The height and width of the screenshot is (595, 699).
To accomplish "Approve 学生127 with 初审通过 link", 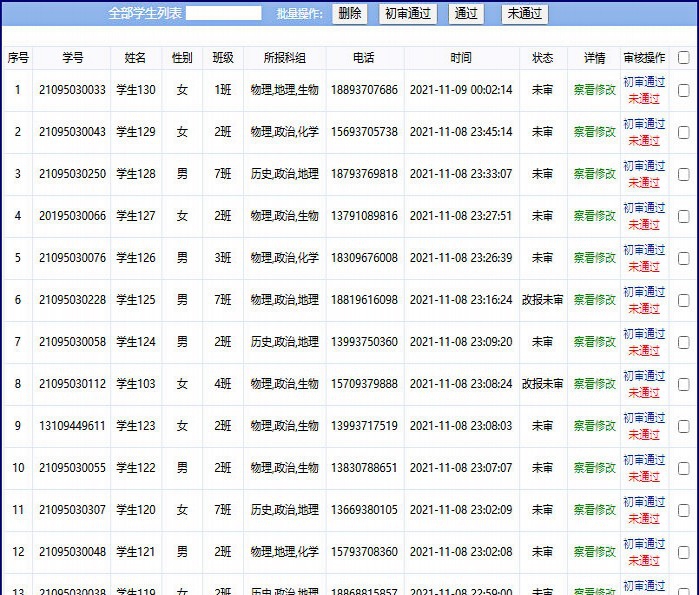I will point(644,208).
